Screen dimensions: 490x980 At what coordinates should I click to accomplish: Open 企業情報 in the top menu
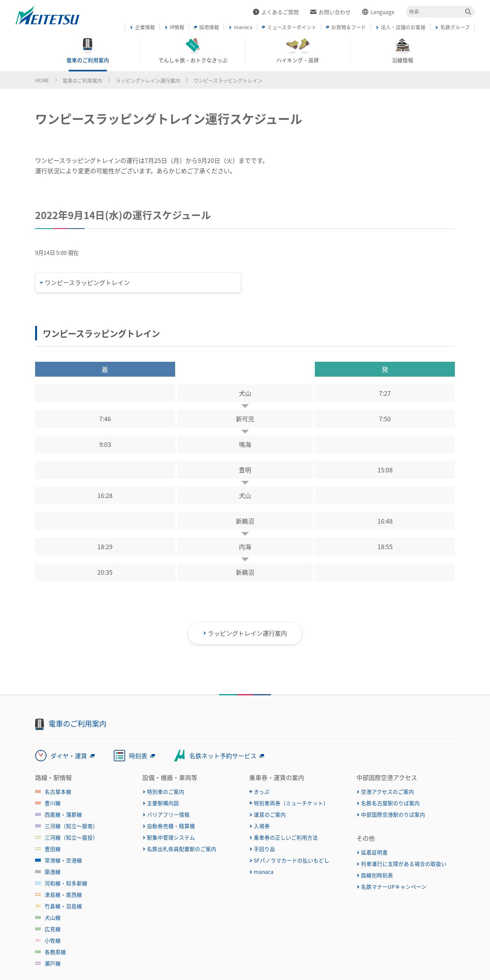[x=142, y=27]
